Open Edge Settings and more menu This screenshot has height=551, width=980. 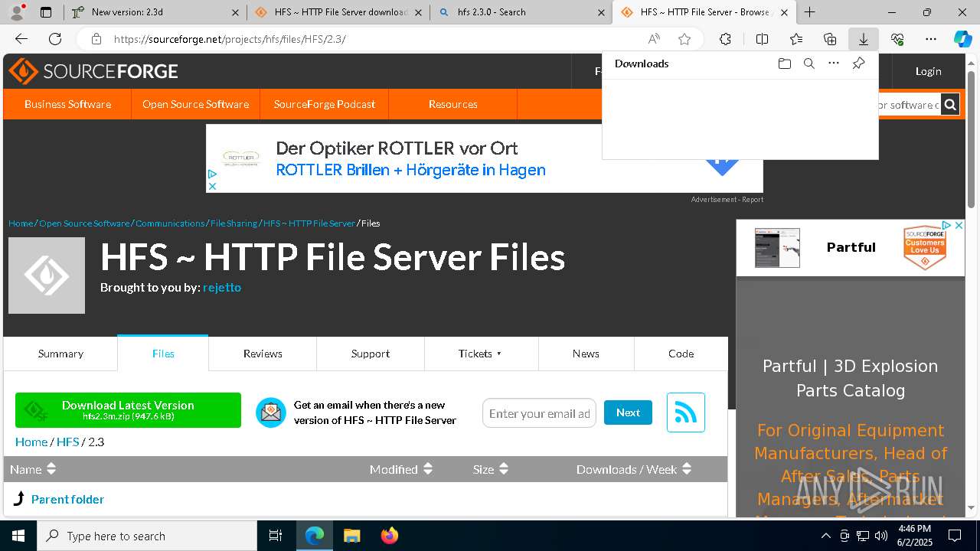(931, 39)
